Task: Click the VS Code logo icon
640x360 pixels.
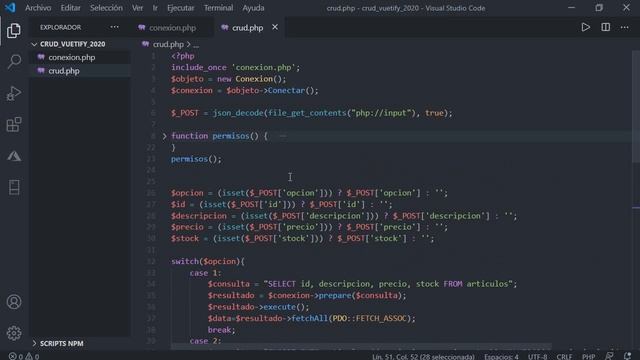Action: pos(10,7)
